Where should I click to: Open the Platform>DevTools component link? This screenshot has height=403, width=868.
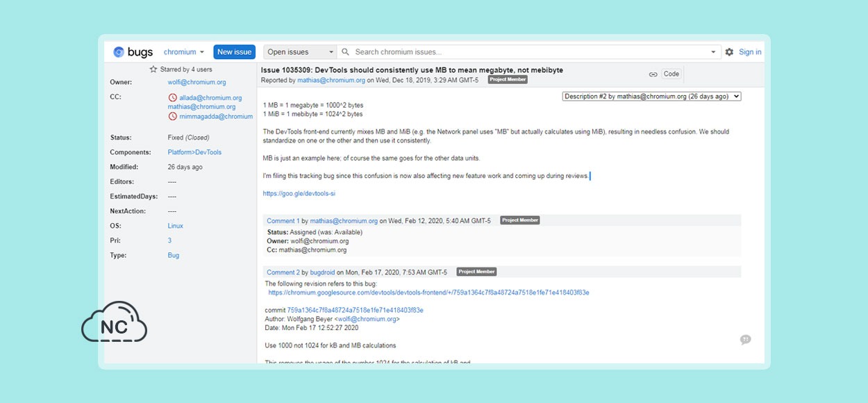194,152
